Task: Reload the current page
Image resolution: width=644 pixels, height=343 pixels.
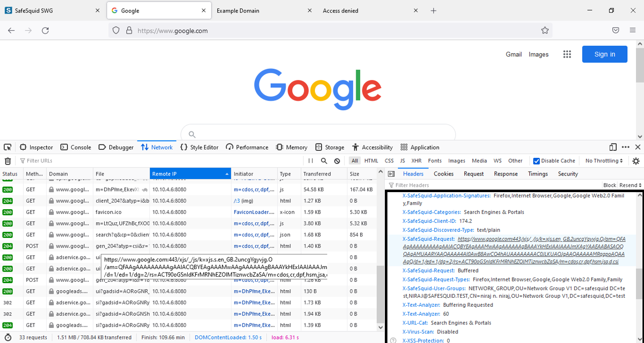Action: click(x=45, y=31)
